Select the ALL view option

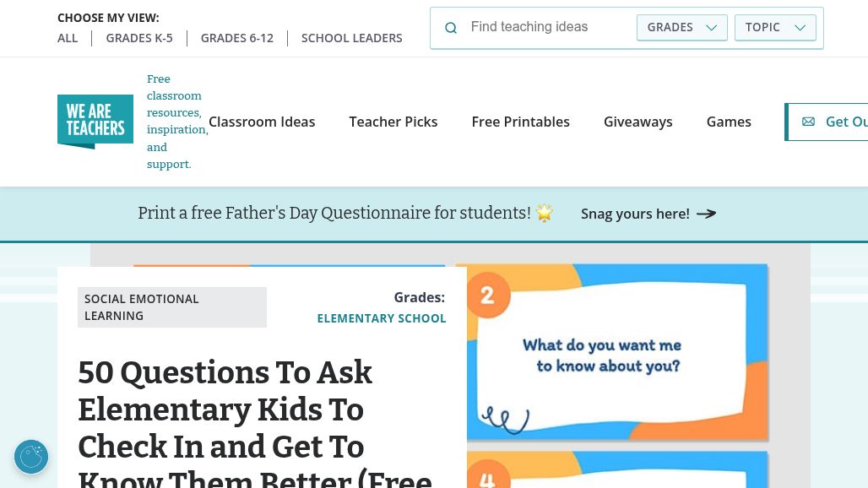point(68,38)
